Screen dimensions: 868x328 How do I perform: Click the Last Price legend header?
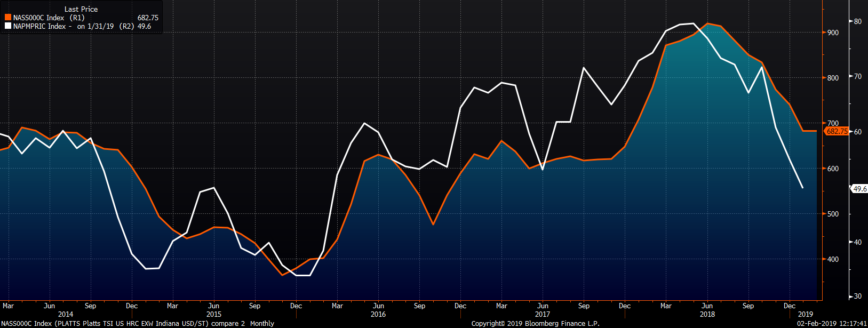(81, 9)
